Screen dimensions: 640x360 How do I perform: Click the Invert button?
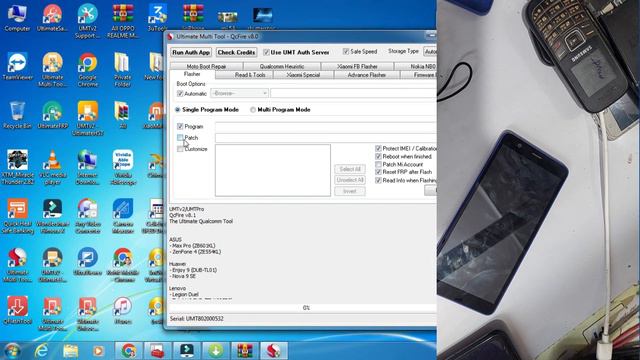coord(350,191)
